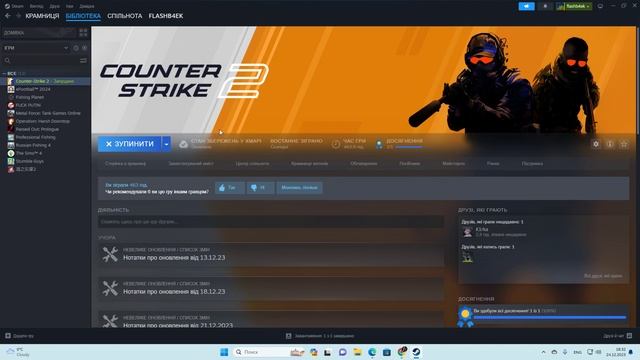
Task: Click the thumbs up Так button
Action: pos(230,188)
